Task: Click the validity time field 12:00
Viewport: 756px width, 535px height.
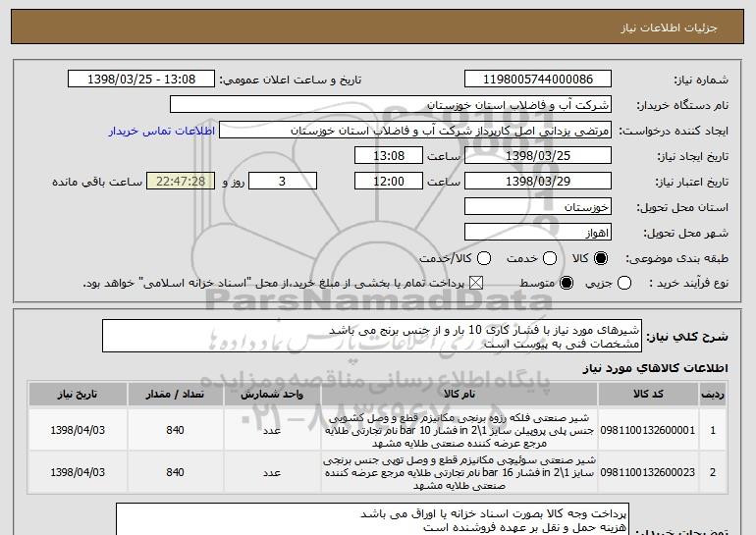Action: 389,182
